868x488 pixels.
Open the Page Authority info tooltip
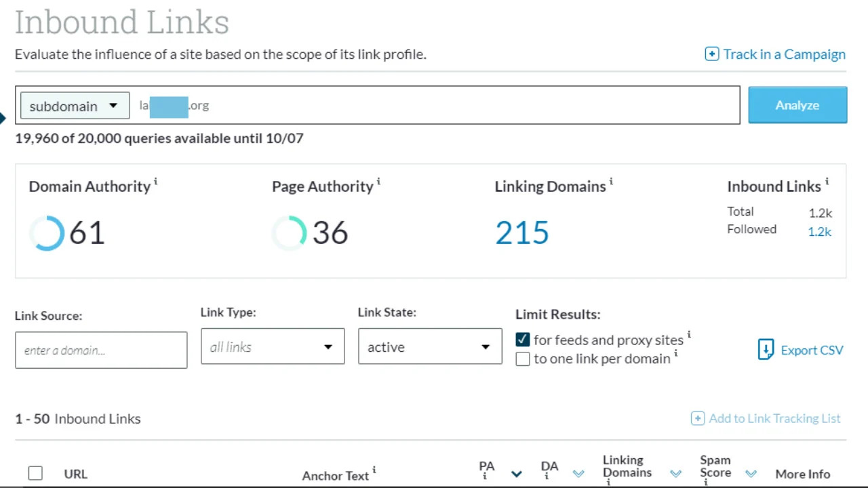(x=379, y=180)
